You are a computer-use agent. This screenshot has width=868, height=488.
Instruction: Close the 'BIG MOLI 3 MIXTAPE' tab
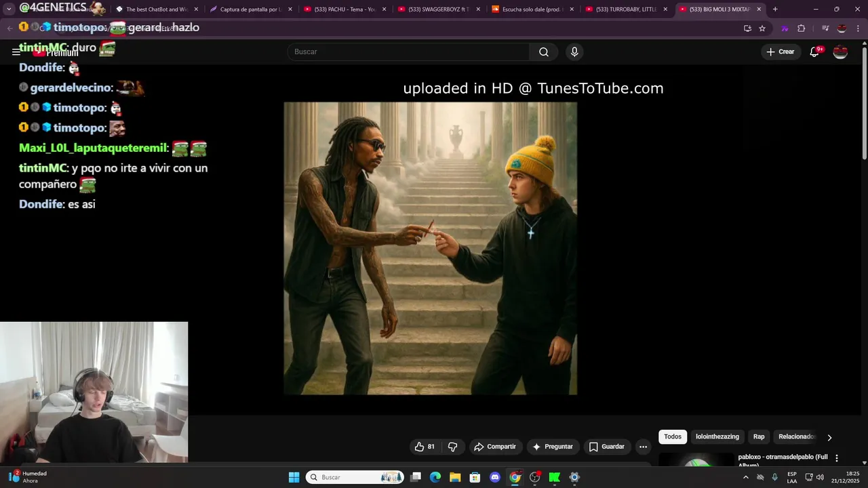[759, 9]
